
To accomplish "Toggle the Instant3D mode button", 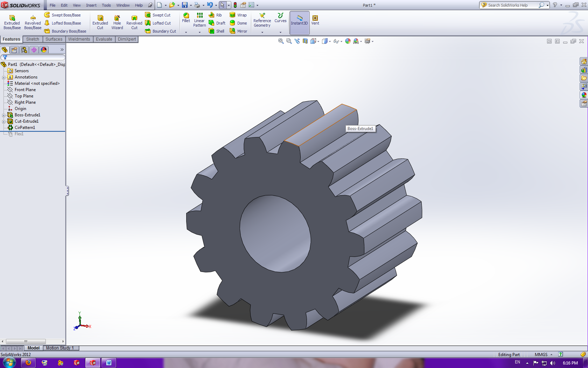I will pyautogui.click(x=299, y=22).
